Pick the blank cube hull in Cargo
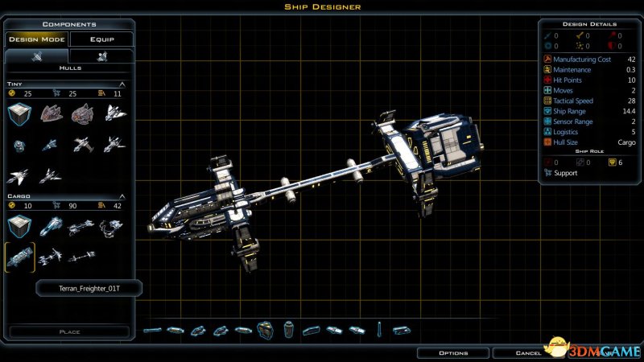The image size is (644, 362). click(19, 226)
